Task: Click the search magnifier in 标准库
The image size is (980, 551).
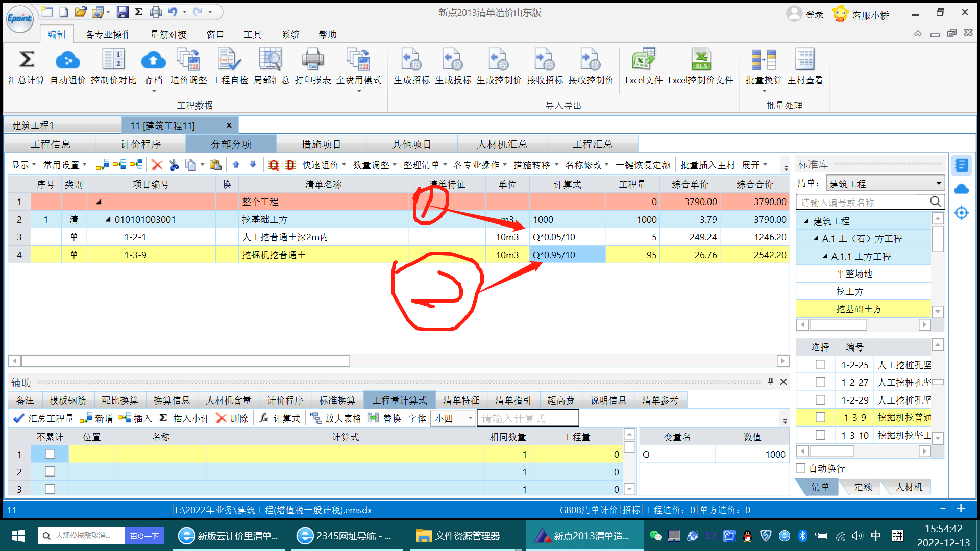Action: [x=935, y=202]
